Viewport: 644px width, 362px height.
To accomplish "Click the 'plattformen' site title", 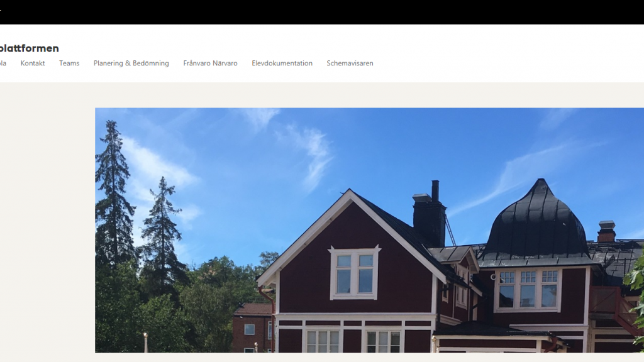I will (29, 48).
